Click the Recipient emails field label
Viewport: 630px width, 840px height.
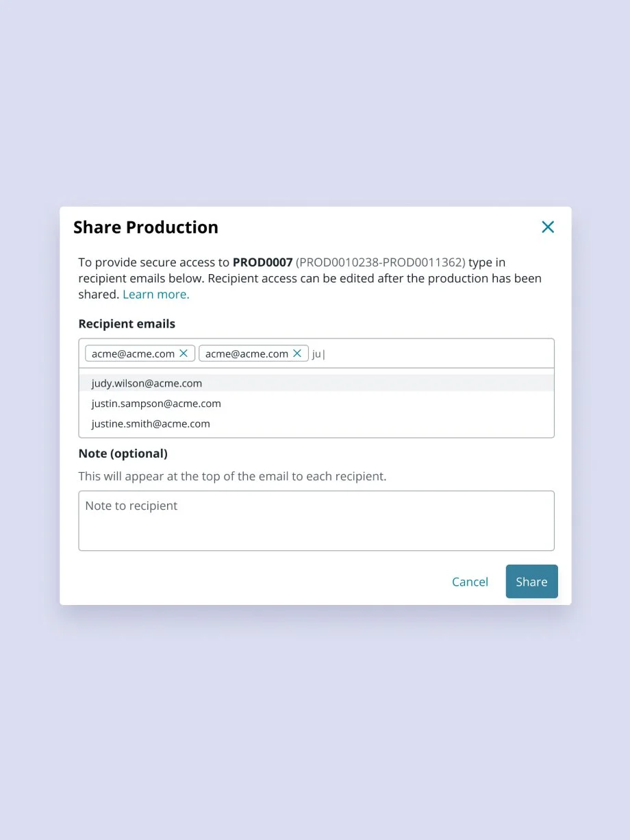[x=127, y=324]
